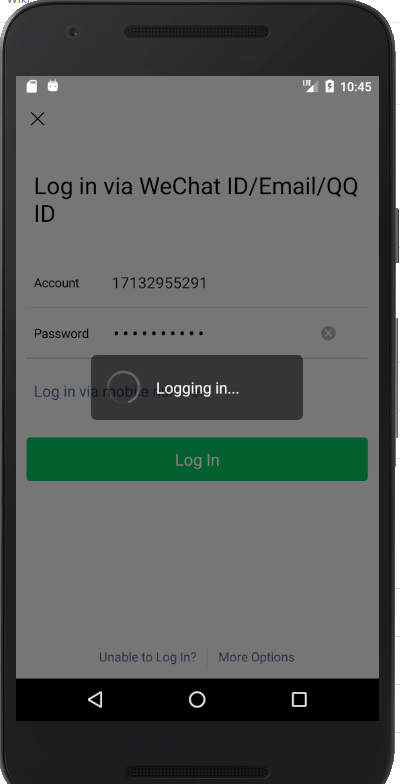Open the Unable to Log In? link
The width and height of the screenshot is (400, 784).
(x=148, y=657)
